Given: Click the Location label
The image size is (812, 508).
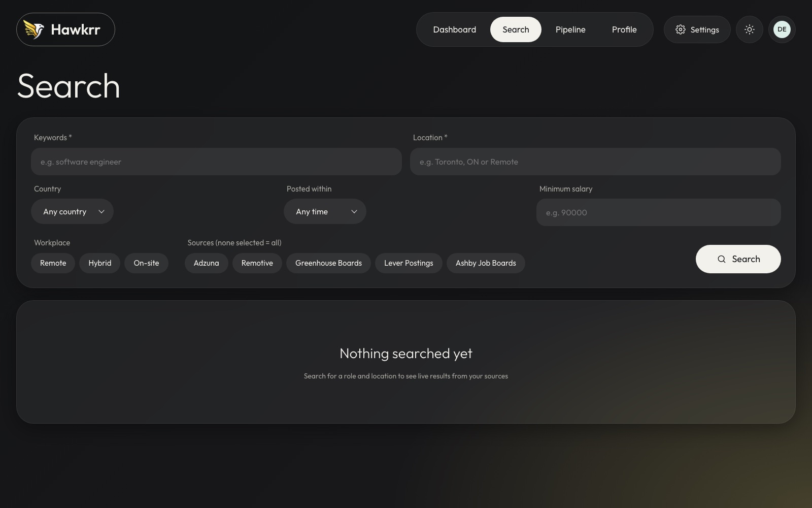Looking at the screenshot, I should (430, 138).
